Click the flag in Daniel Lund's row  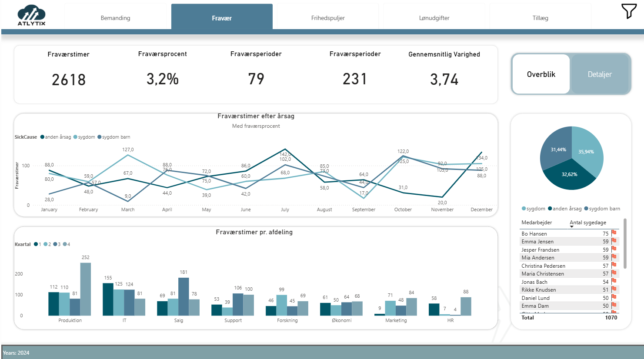tap(614, 298)
